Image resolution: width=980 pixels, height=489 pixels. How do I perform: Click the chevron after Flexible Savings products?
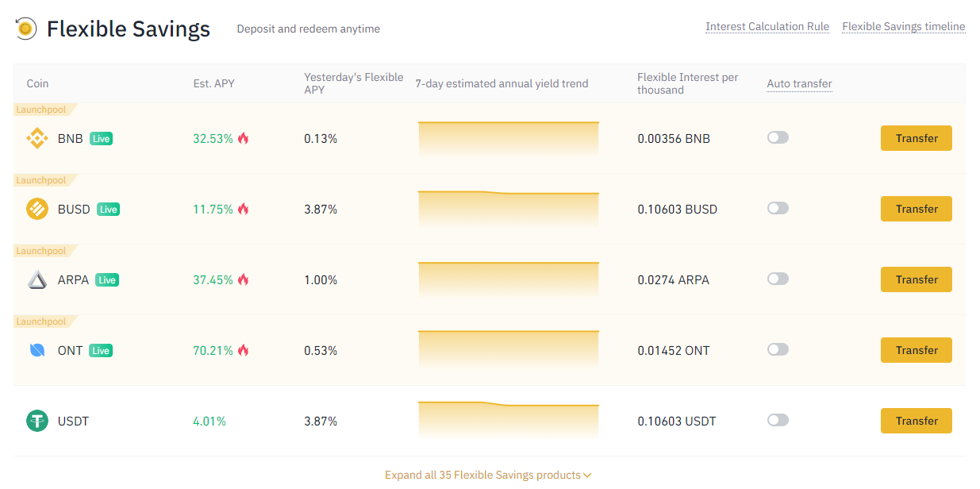pyautogui.click(x=587, y=476)
